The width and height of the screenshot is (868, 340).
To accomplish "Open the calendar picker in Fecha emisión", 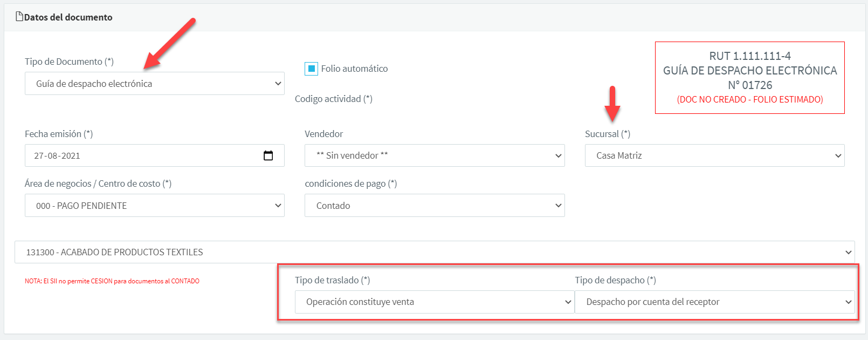I will point(268,156).
